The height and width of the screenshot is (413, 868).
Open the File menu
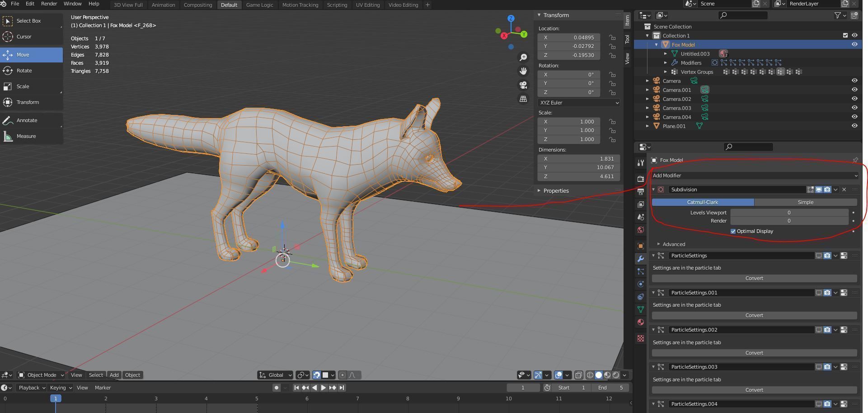(x=15, y=4)
